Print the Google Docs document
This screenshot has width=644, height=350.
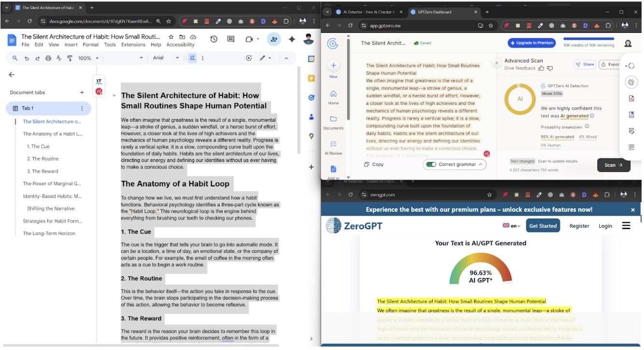coord(48,58)
